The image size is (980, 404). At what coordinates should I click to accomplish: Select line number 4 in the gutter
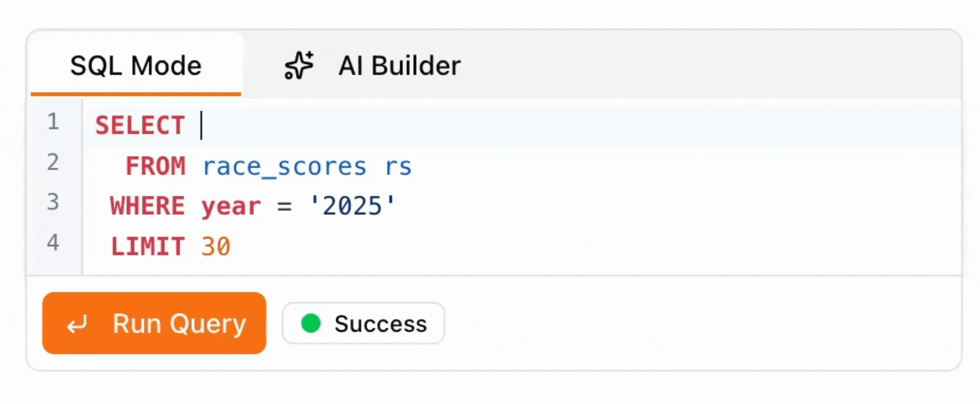coord(53,242)
